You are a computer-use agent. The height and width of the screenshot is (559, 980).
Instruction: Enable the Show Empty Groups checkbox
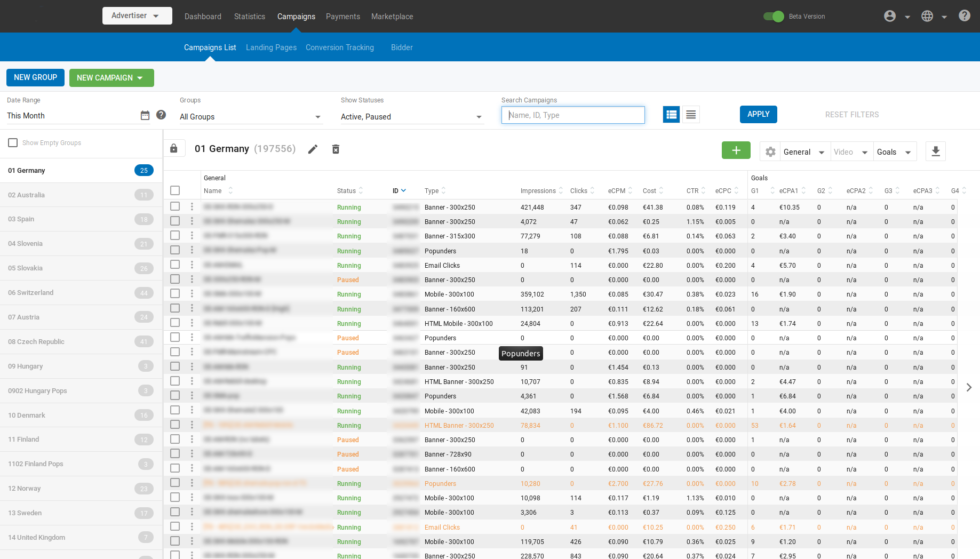(13, 142)
